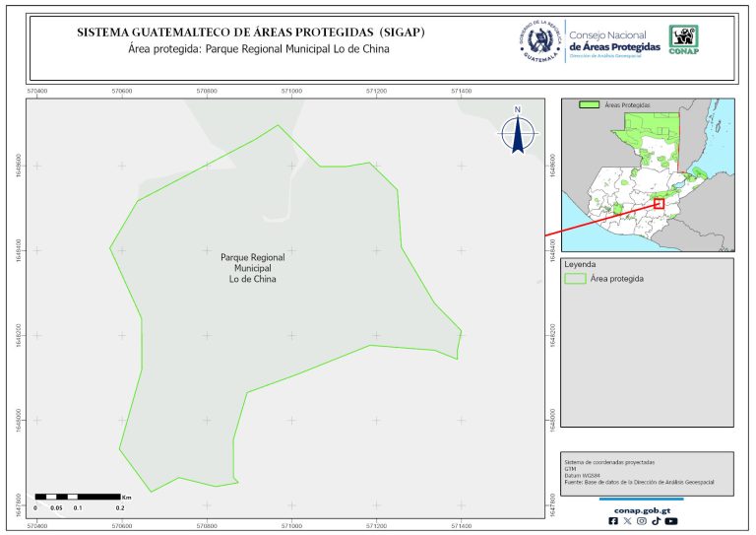Click the Consejo Nacional de Áreas Protegidas text
The width and height of the screenshot is (756, 535).
point(614,39)
